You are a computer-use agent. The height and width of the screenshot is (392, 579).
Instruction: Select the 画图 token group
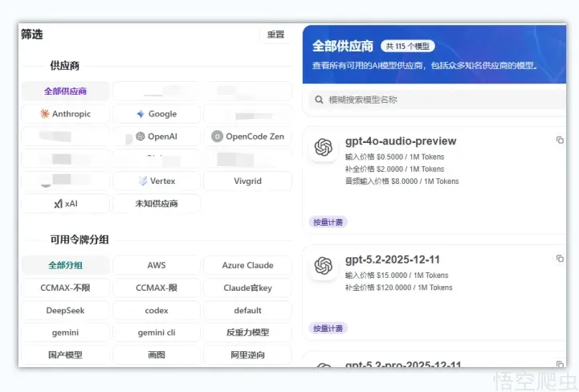pos(157,355)
